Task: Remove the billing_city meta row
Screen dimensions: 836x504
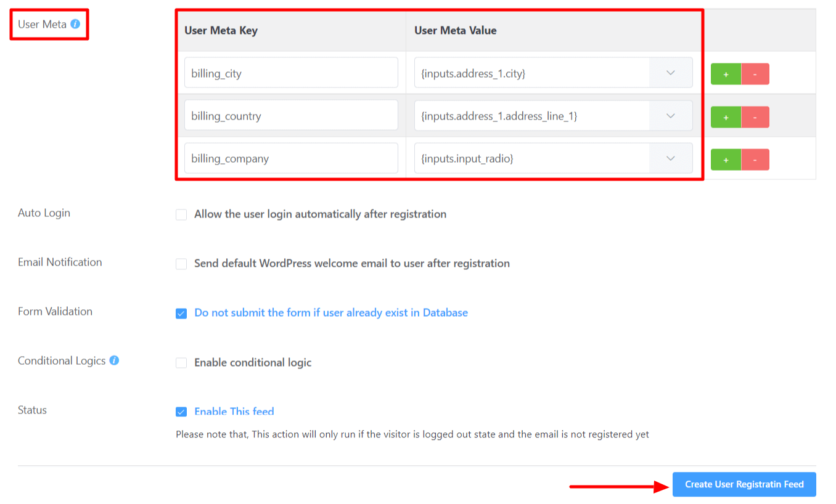Action: 755,74
